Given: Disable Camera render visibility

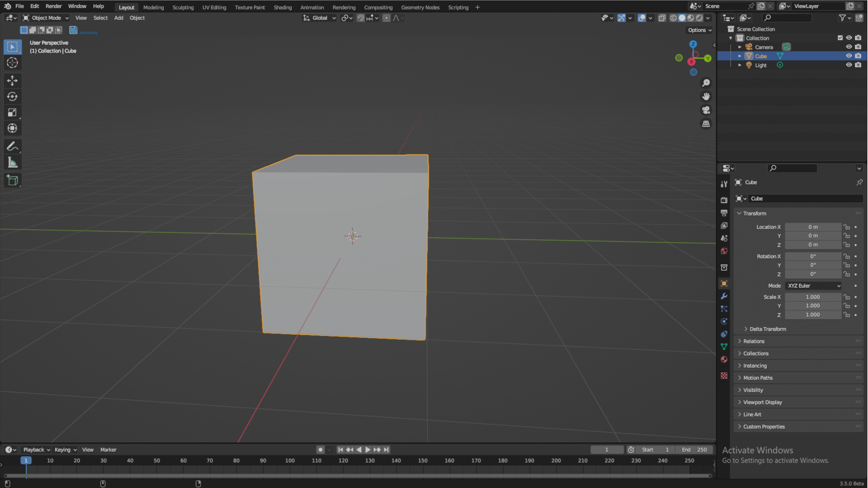Looking at the screenshot, I should pos(858,47).
